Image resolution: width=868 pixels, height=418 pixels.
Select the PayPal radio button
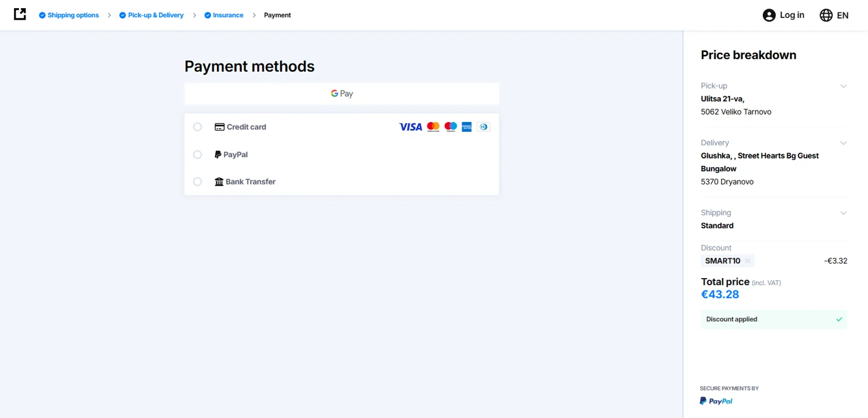click(x=197, y=154)
